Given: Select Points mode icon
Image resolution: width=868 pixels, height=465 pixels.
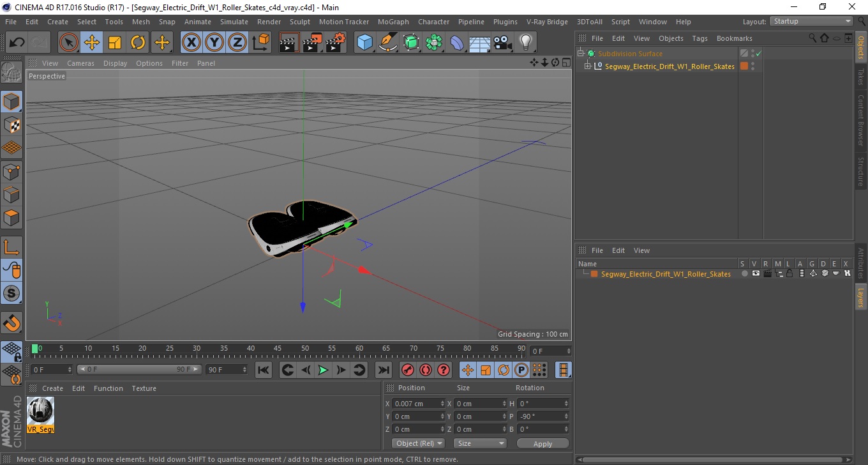Looking at the screenshot, I should point(11,171).
